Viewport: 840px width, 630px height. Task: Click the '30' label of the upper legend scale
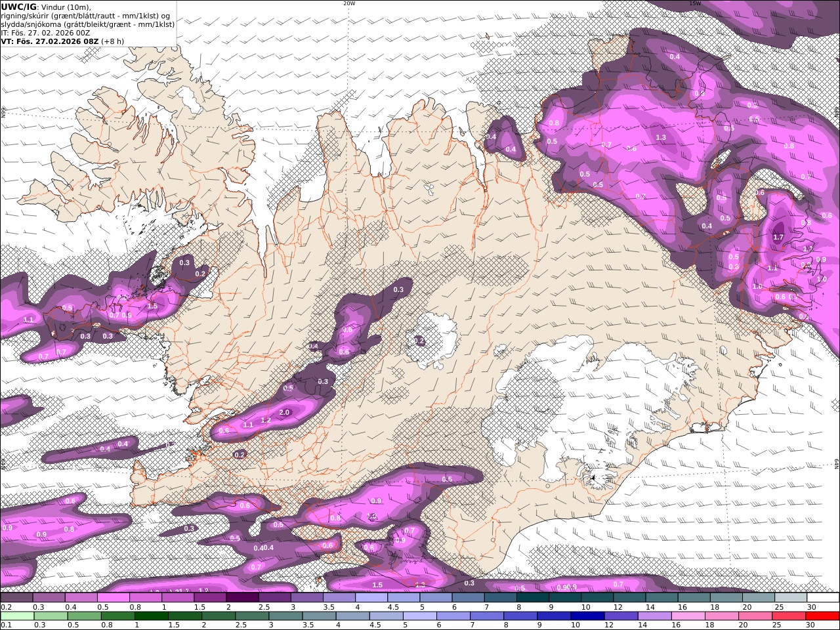810,607
